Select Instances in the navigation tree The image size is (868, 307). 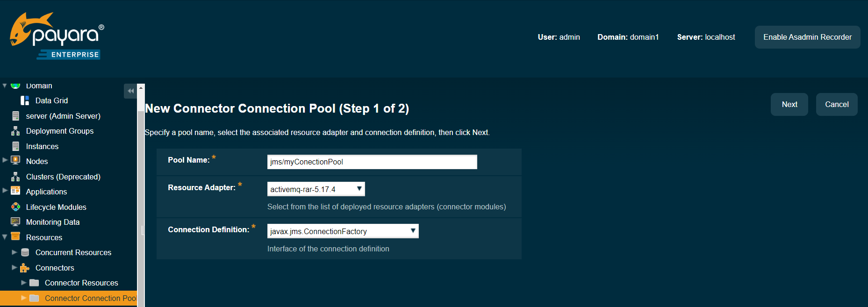pos(42,146)
